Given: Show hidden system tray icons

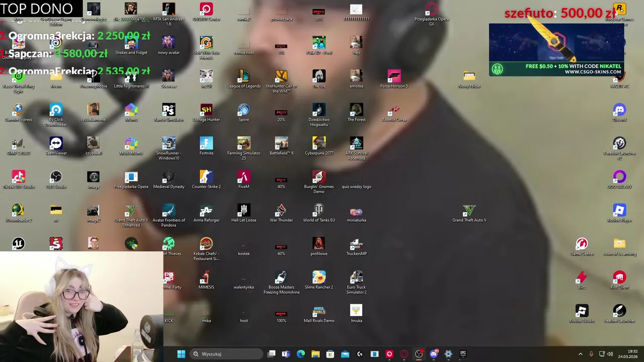Looking at the screenshot, I should click(580, 354).
